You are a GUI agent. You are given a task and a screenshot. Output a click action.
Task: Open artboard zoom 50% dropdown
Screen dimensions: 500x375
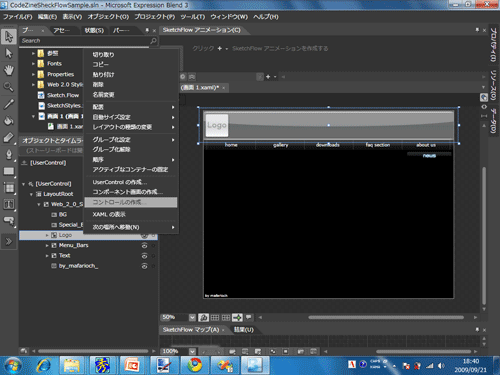pyautogui.click(x=192, y=317)
